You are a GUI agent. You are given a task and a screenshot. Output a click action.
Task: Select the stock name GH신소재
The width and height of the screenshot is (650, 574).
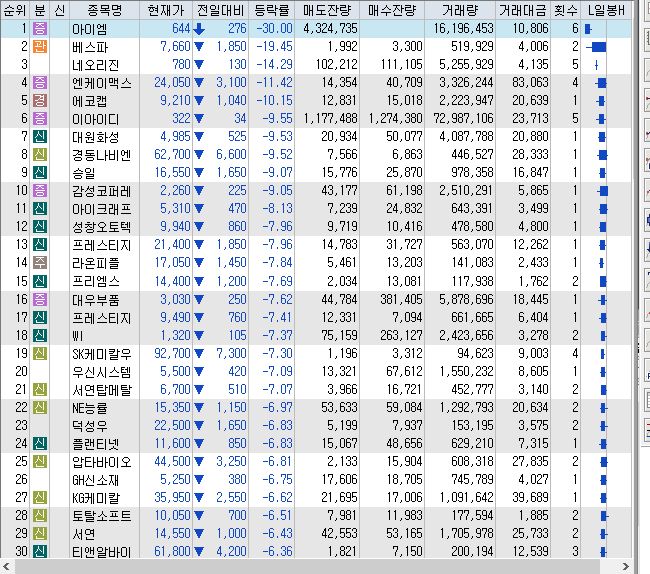point(96,480)
